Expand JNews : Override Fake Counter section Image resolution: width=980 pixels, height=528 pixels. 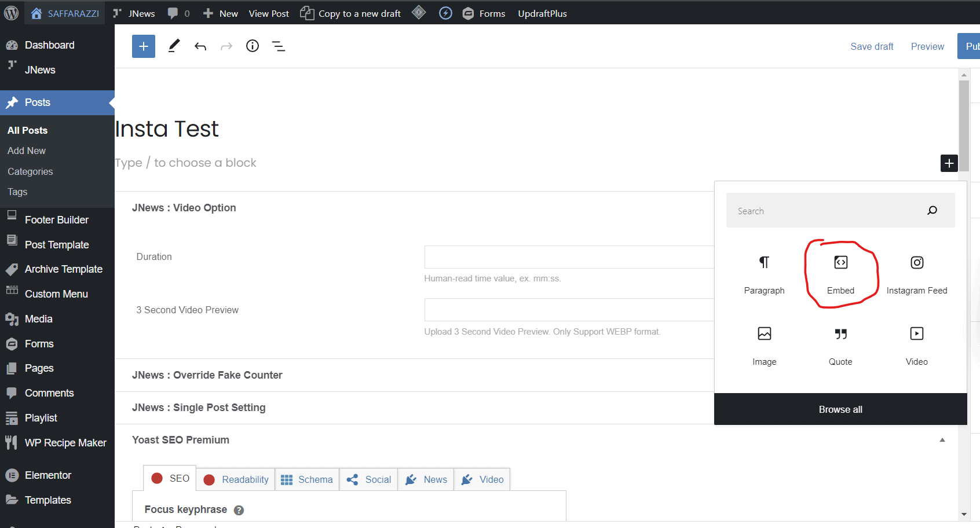coord(207,375)
